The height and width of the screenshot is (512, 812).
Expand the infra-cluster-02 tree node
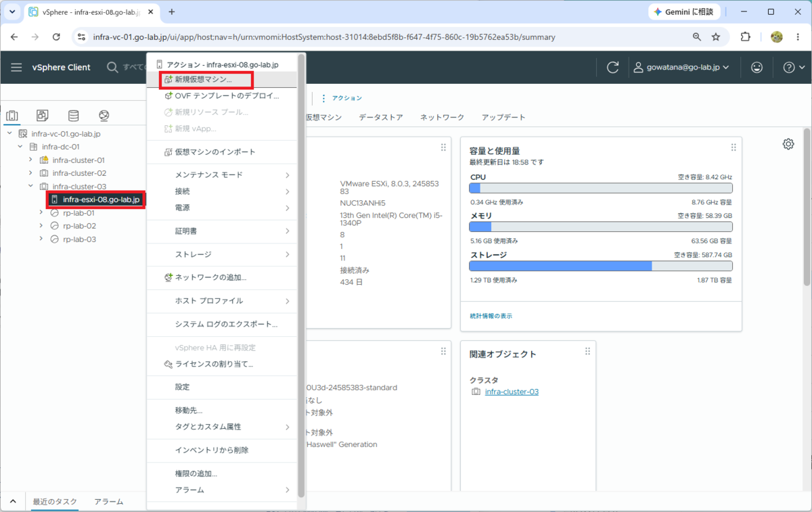click(30, 173)
